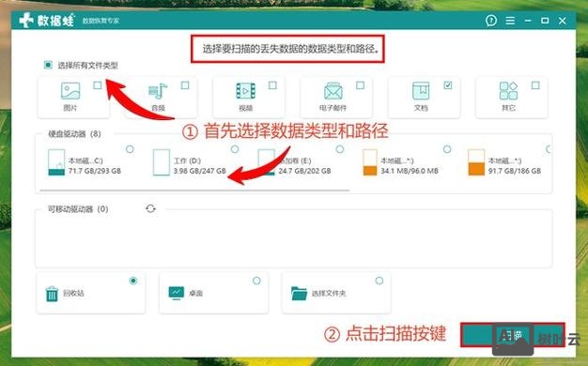588x366 pixels.
Task: Select the 工作 (D:) drive radio button
Action: [x=235, y=149]
